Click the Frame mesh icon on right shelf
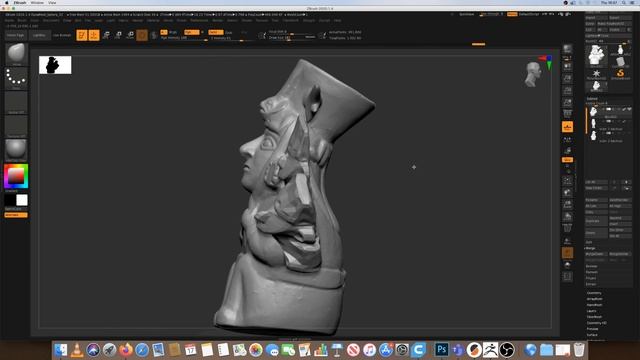The height and width of the screenshot is (360, 640). tap(567, 180)
